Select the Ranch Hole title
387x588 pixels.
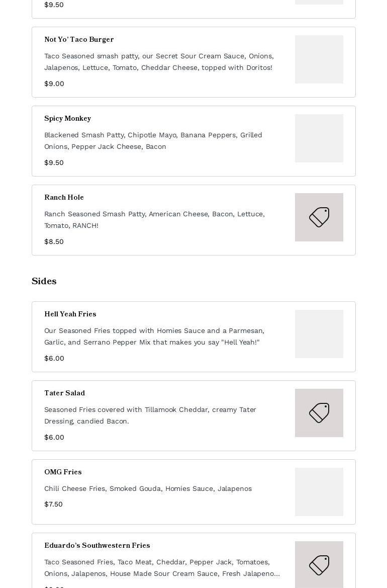pyautogui.click(x=64, y=197)
